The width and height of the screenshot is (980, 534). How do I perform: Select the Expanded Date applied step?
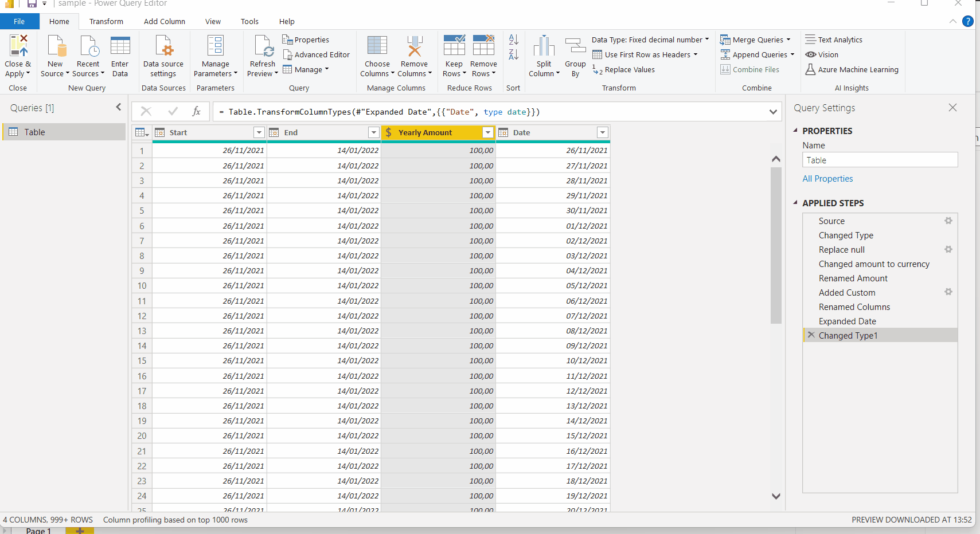coord(848,321)
